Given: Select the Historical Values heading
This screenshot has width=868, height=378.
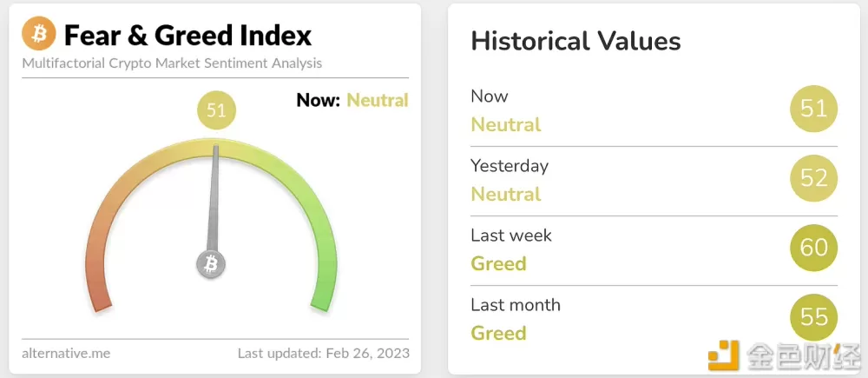Looking at the screenshot, I should [x=575, y=42].
